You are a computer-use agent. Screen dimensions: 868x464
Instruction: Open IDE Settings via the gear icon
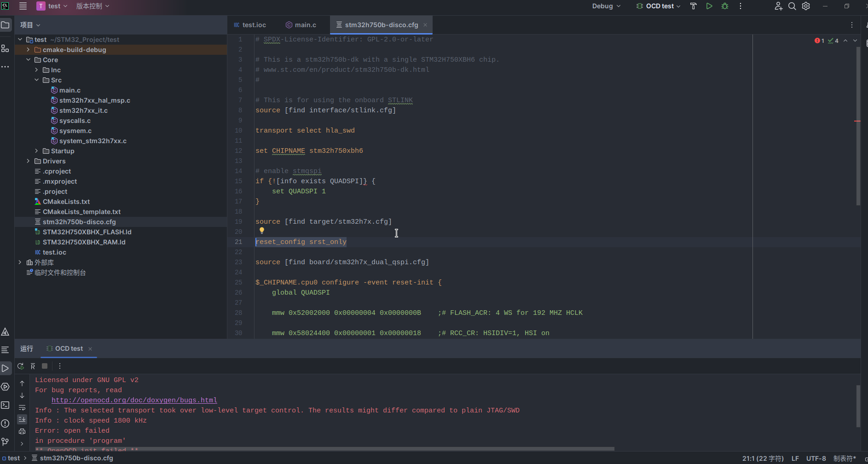(806, 6)
